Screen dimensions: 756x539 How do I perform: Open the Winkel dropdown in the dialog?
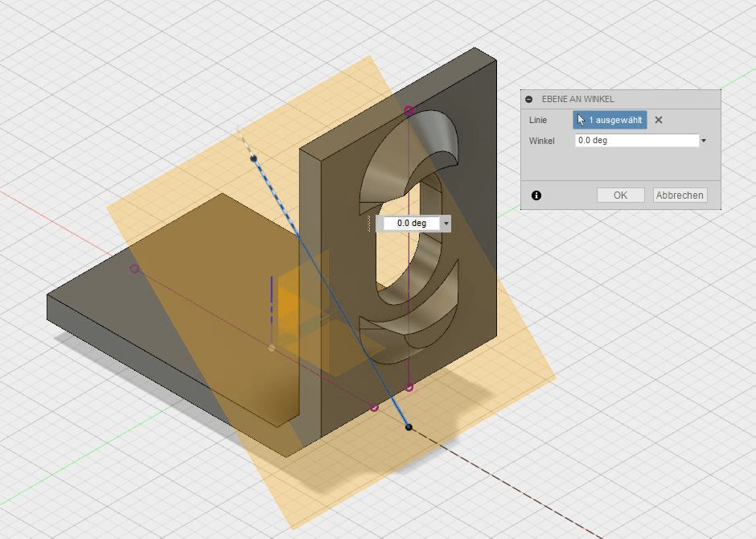[x=704, y=140]
